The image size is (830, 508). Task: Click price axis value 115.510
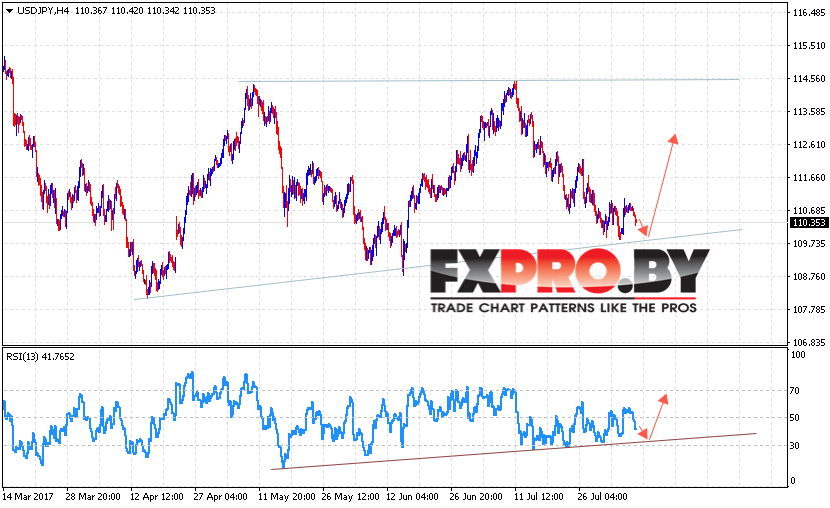pos(809,46)
